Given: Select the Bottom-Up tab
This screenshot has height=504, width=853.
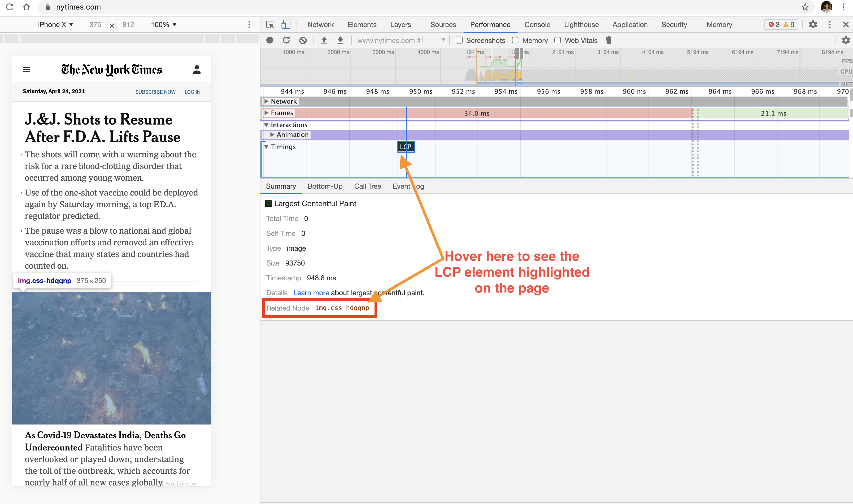Looking at the screenshot, I should 325,186.
